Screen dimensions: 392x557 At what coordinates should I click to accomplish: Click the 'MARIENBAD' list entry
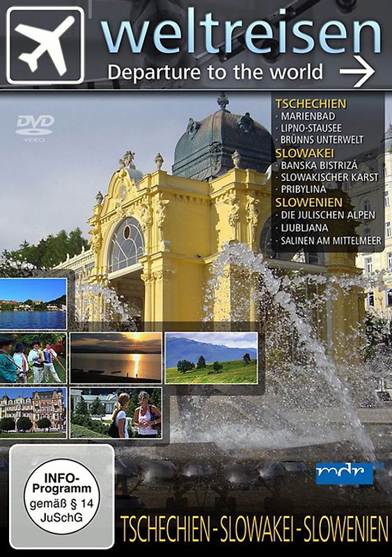click(308, 116)
